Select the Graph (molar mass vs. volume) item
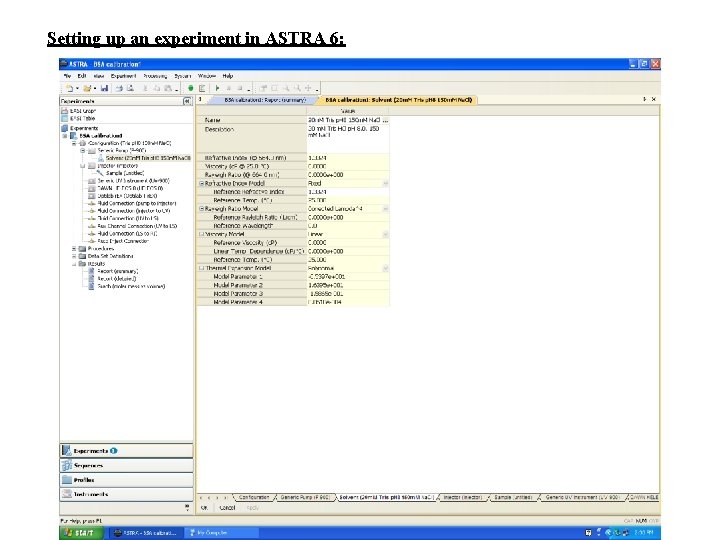The height and width of the screenshot is (540, 720). pyautogui.click(x=131, y=286)
